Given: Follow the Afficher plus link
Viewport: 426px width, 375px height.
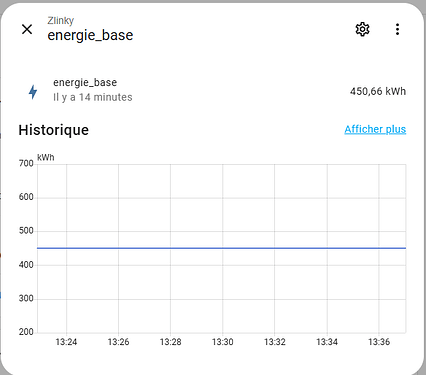Looking at the screenshot, I should click(x=375, y=129).
